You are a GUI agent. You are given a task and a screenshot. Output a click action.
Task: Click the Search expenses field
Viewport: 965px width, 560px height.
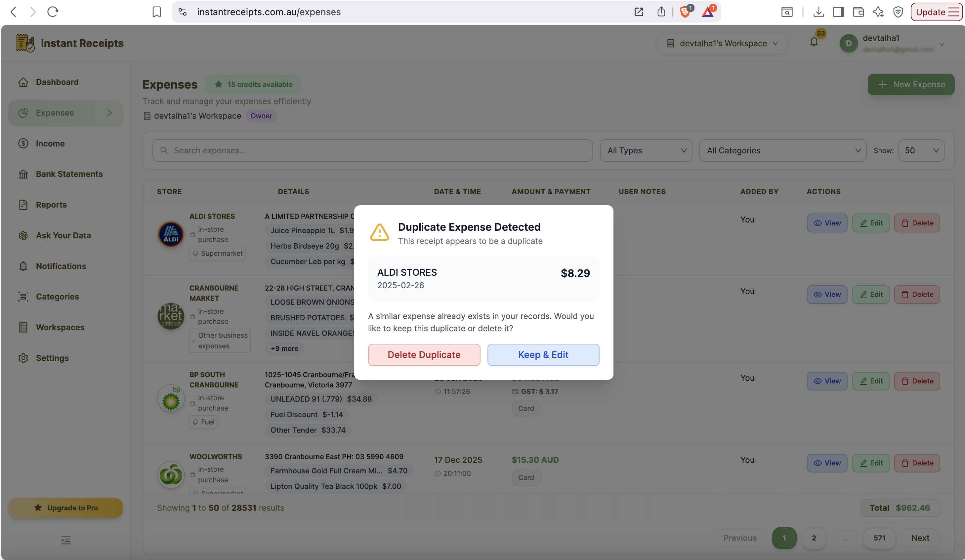click(372, 150)
